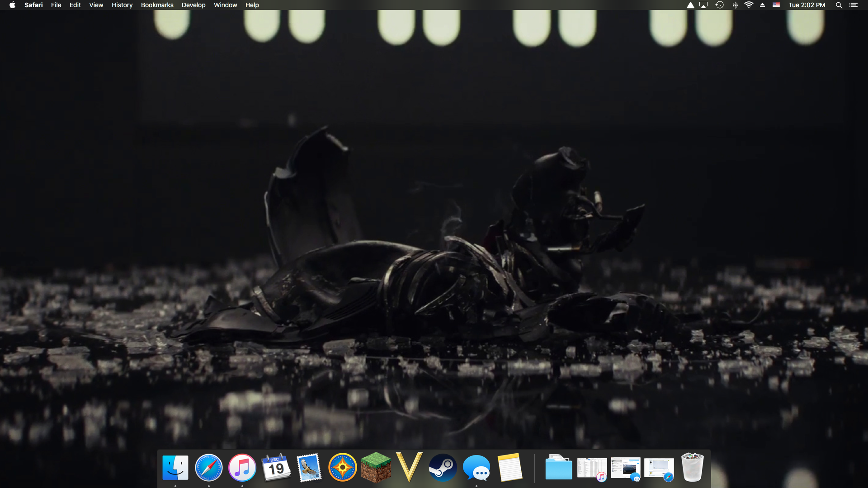
Task: Open the Apple menu
Action: 12,5
